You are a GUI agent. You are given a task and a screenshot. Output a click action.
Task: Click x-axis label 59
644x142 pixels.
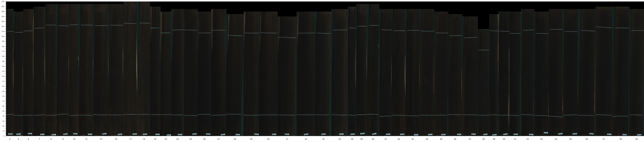coord(621,139)
